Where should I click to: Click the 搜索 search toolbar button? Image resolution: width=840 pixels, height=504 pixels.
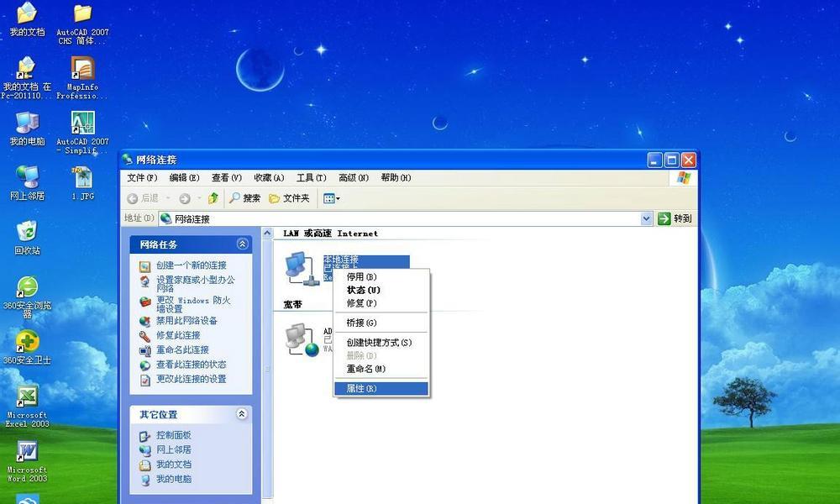pos(244,199)
